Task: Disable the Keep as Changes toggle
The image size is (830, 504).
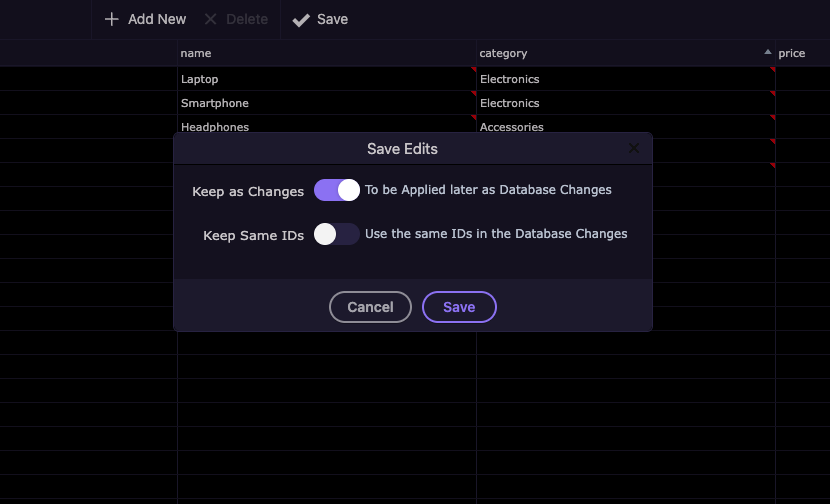Action: click(337, 190)
